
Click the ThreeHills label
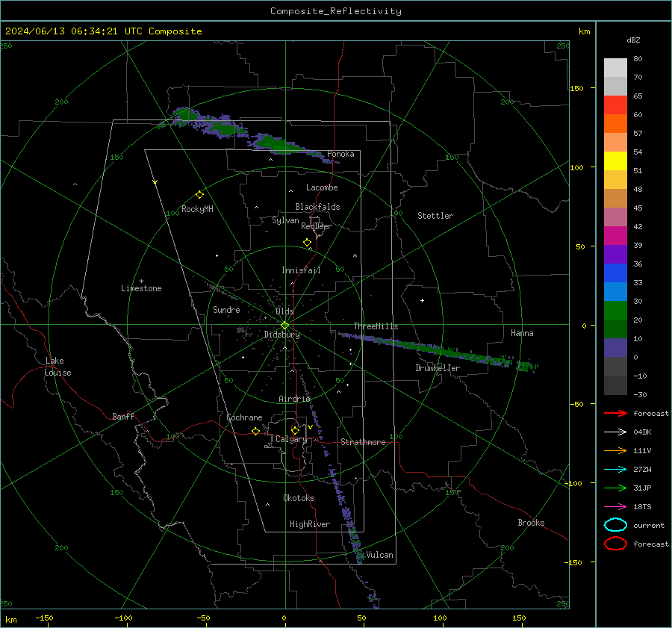point(376,326)
